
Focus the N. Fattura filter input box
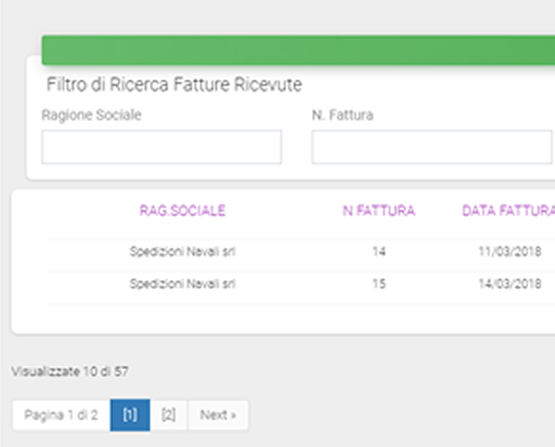[432, 147]
